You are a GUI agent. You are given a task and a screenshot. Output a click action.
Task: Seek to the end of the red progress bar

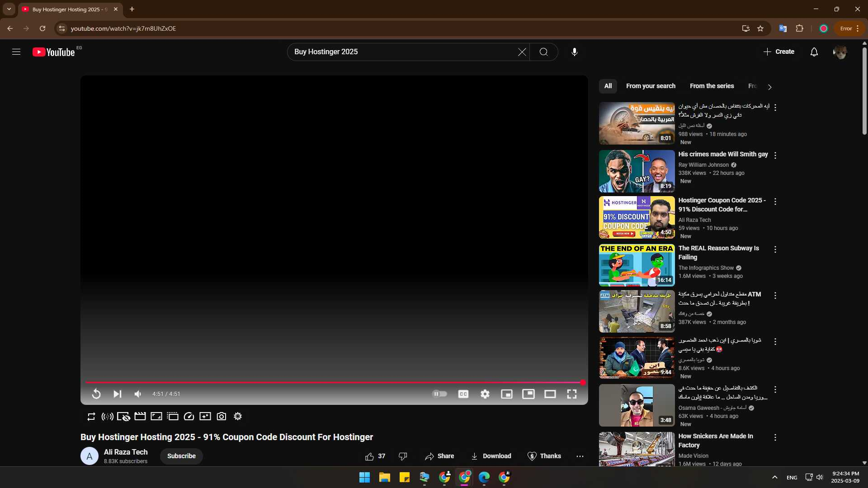[x=583, y=383]
